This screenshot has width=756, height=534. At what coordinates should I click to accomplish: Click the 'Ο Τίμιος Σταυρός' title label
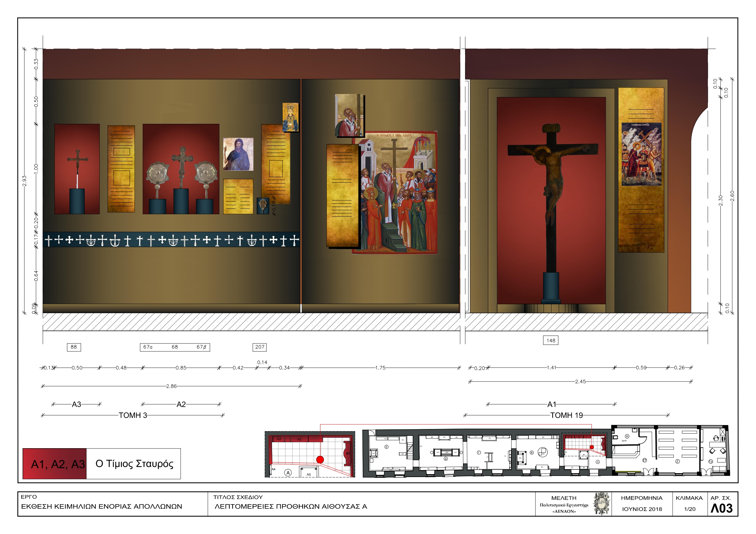coord(134,464)
